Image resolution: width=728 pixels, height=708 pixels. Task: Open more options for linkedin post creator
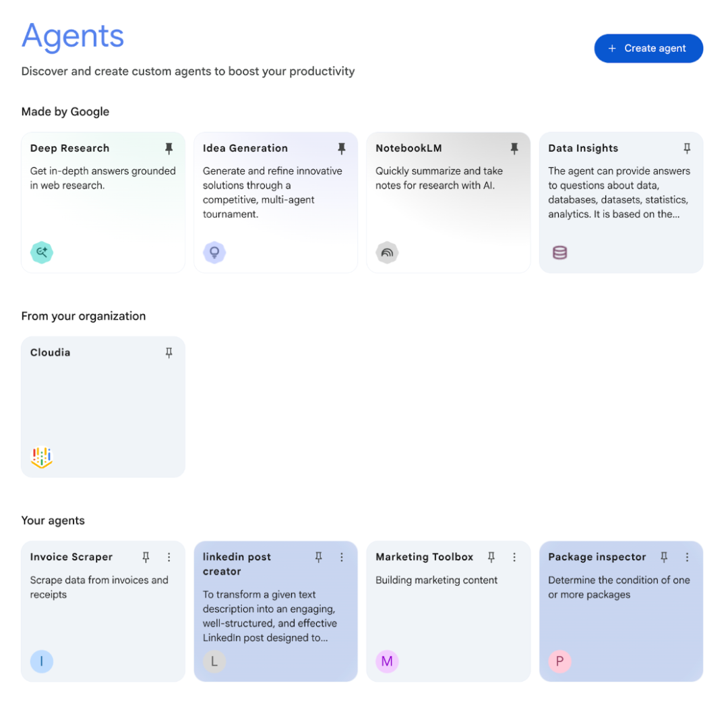(342, 557)
